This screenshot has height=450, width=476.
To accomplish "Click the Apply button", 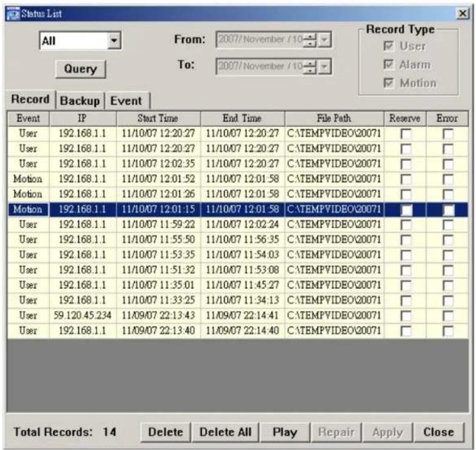I will (387, 432).
